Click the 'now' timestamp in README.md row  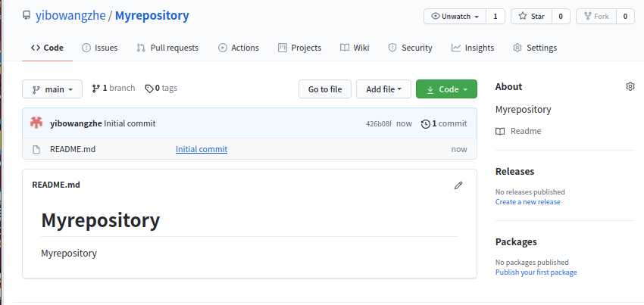pyautogui.click(x=459, y=149)
